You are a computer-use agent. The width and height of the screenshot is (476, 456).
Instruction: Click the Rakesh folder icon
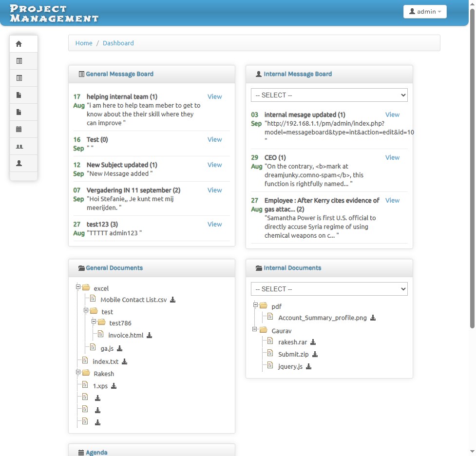[x=86, y=373]
